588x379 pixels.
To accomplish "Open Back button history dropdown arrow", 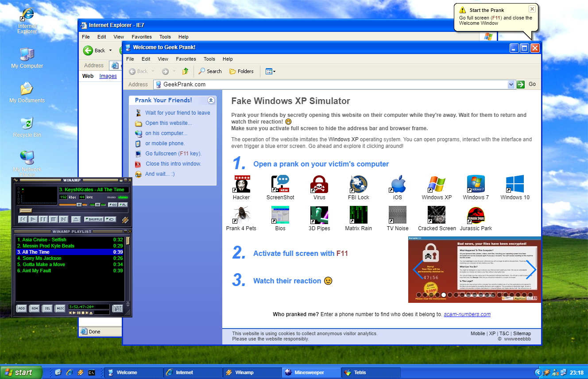I will (153, 71).
